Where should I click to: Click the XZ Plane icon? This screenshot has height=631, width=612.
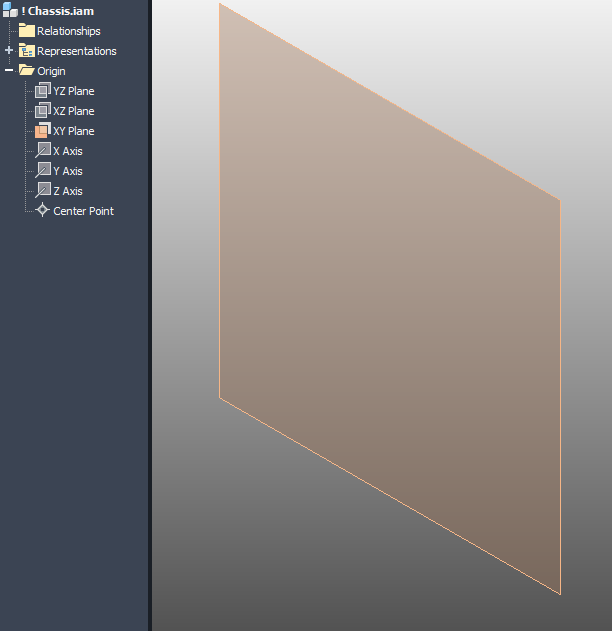tap(43, 111)
